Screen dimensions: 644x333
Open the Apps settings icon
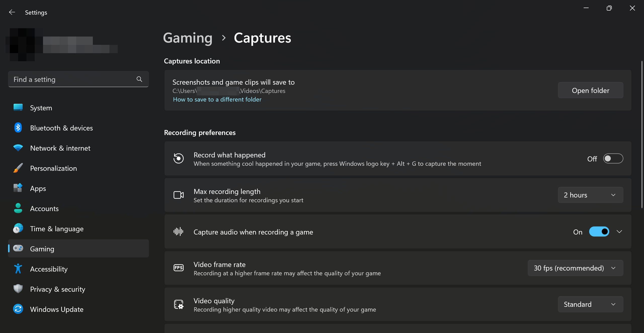(18, 188)
